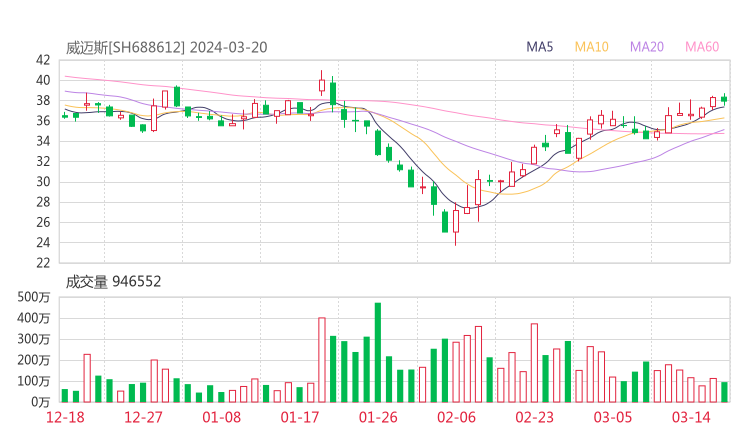Click the 36 price axis label
740x440 pixels.
click(43, 121)
